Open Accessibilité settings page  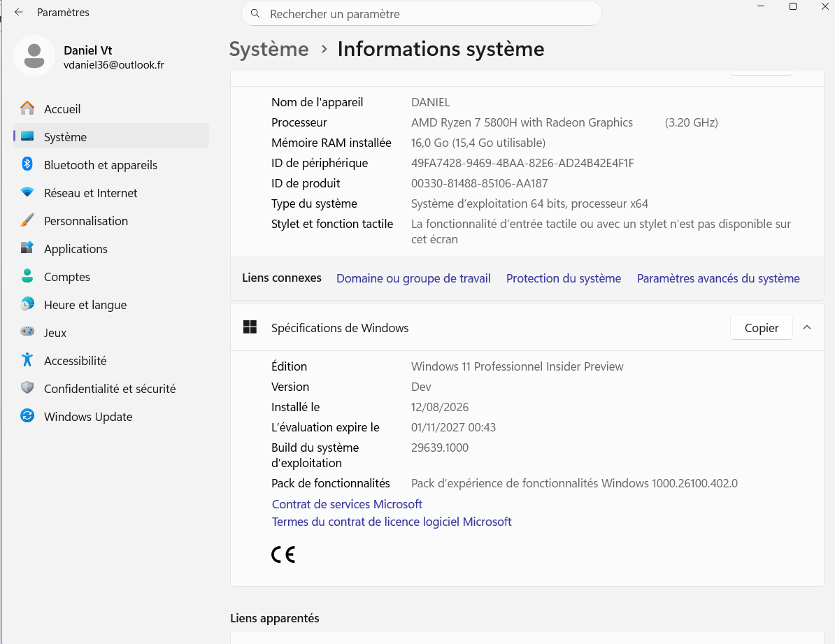click(111, 361)
